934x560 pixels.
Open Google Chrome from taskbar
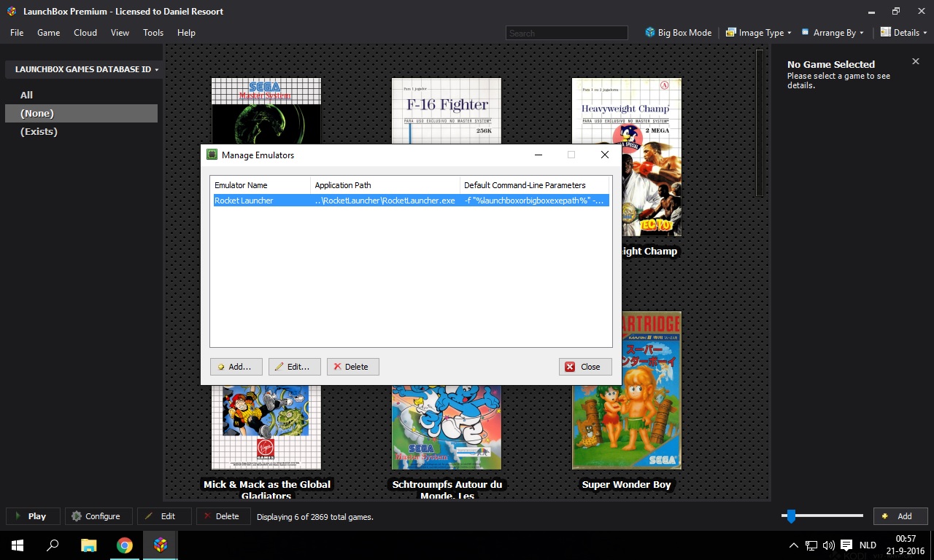125,545
